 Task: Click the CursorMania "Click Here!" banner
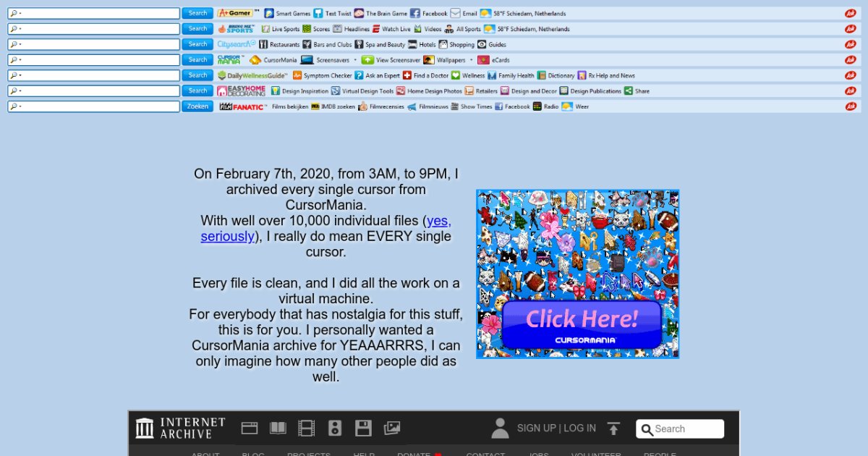(581, 324)
